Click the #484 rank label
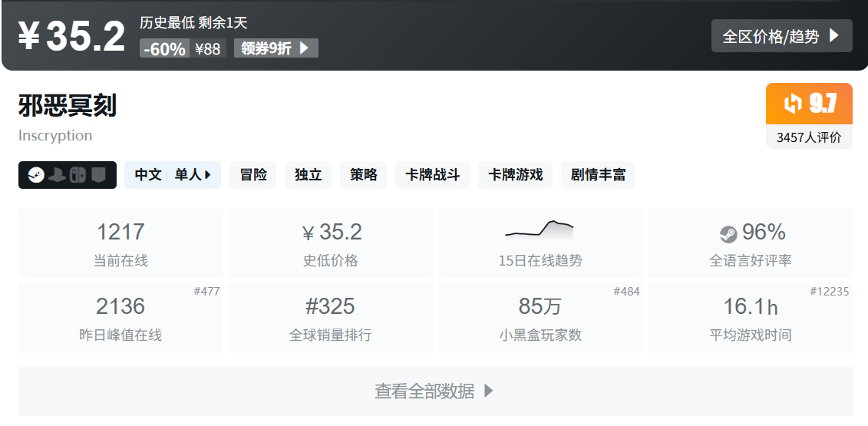 point(627,292)
